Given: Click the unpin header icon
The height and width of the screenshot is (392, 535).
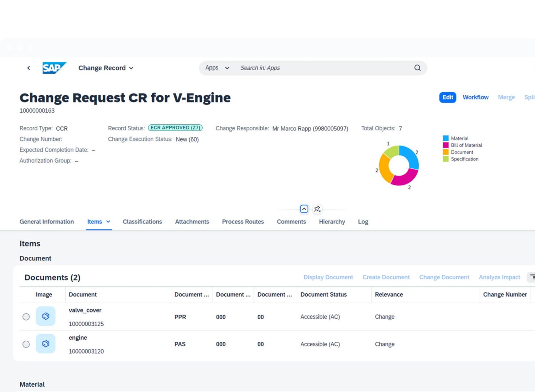Looking at the screenshot, I should [317, 209].
